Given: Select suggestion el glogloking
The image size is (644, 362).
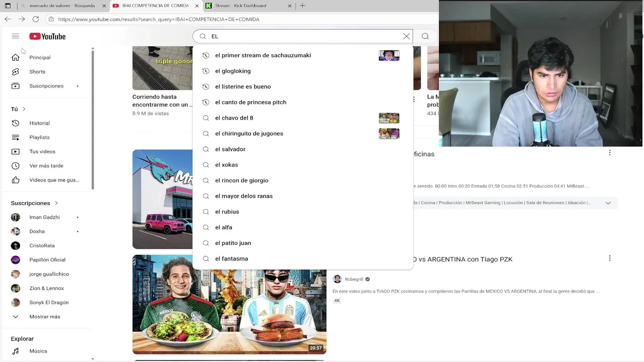Looking at the screenshot, I should pos(302,71).
